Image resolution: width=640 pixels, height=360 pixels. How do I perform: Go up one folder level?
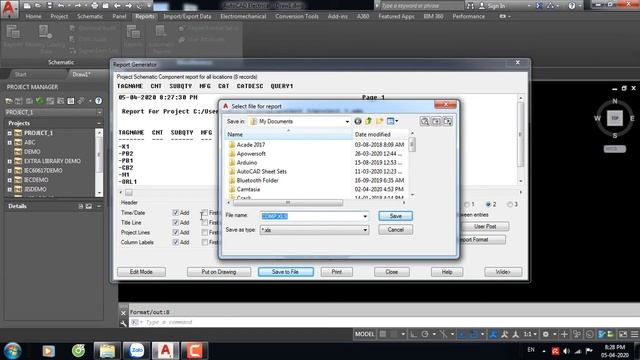pos(369,121)
